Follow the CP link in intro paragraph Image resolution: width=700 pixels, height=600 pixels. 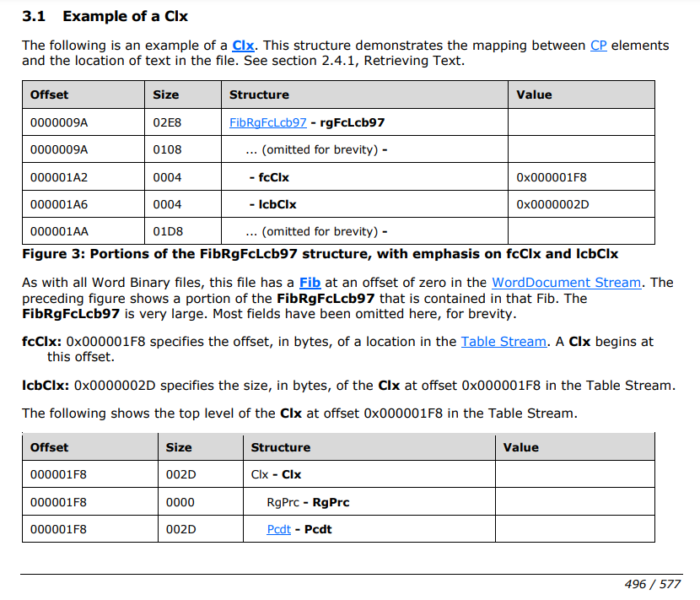pyautogui.click(x=598, y=46)
